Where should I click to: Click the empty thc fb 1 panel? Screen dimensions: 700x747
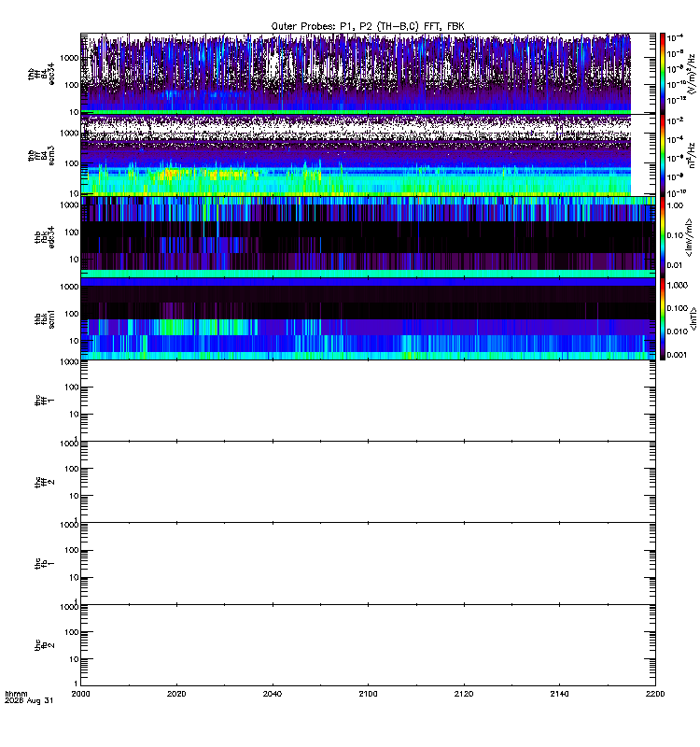click(x=368, y=564)
